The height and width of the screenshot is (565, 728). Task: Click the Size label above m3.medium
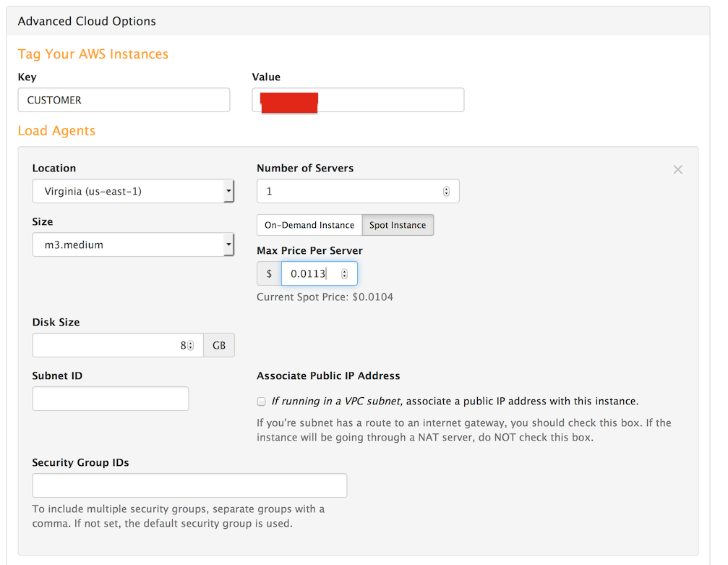point(42,221)
